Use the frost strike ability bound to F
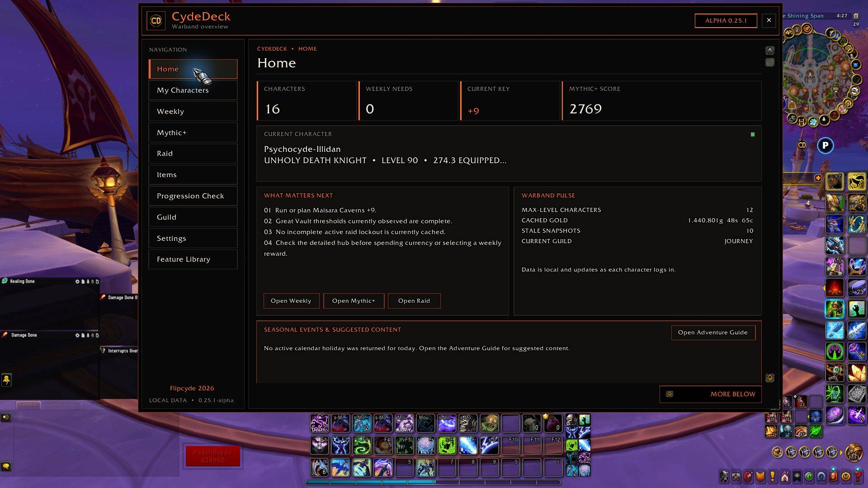Image resolution: width=868 pixels, height=488 pixels. (468, 445)
